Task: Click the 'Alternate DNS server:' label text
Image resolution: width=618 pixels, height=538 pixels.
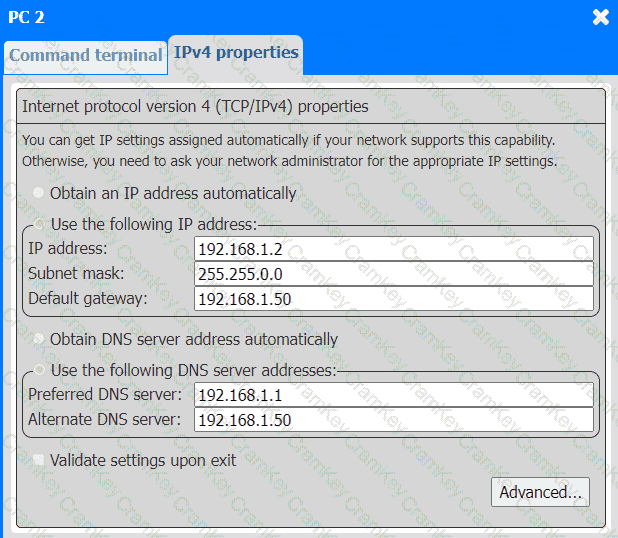Action: [105, 419]
